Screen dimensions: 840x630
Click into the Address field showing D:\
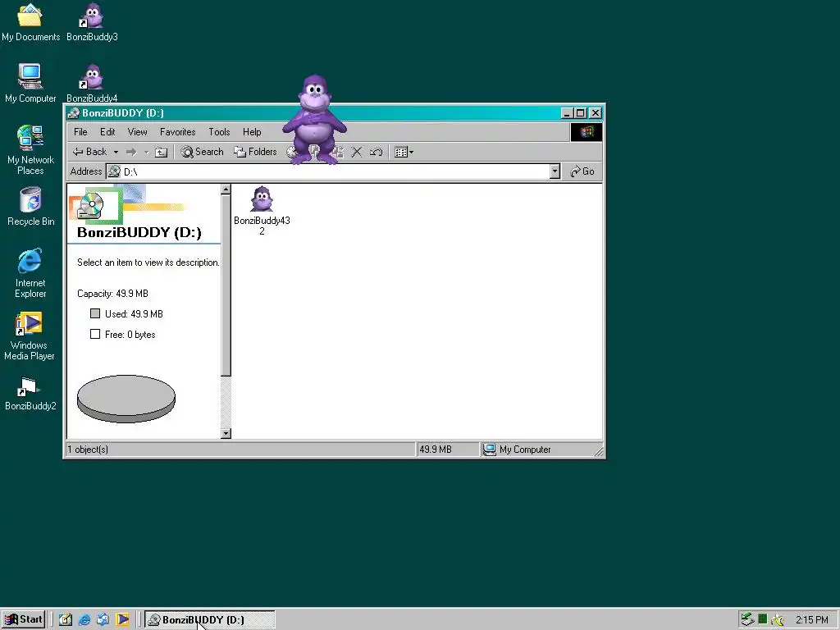point(328,171)
